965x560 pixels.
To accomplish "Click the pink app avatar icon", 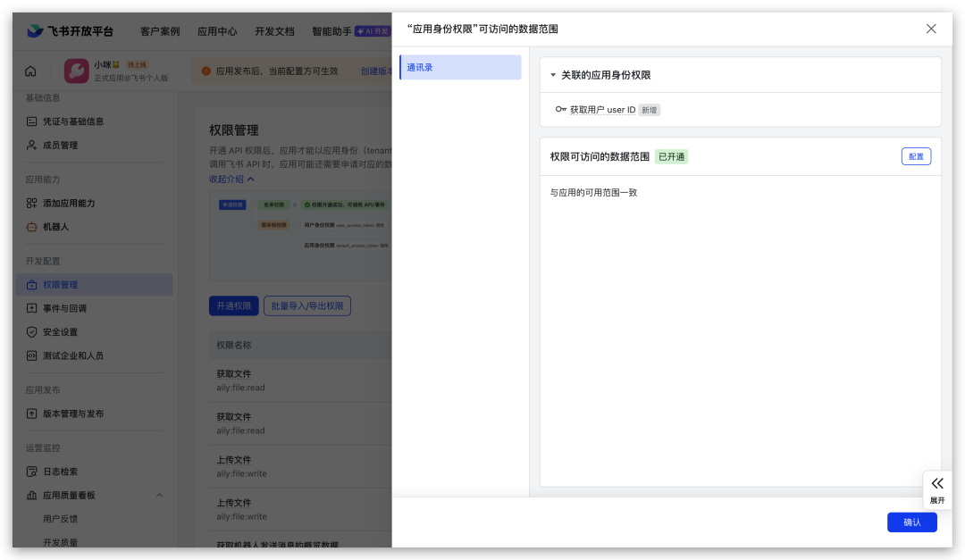I will click(x=76, y=71).
